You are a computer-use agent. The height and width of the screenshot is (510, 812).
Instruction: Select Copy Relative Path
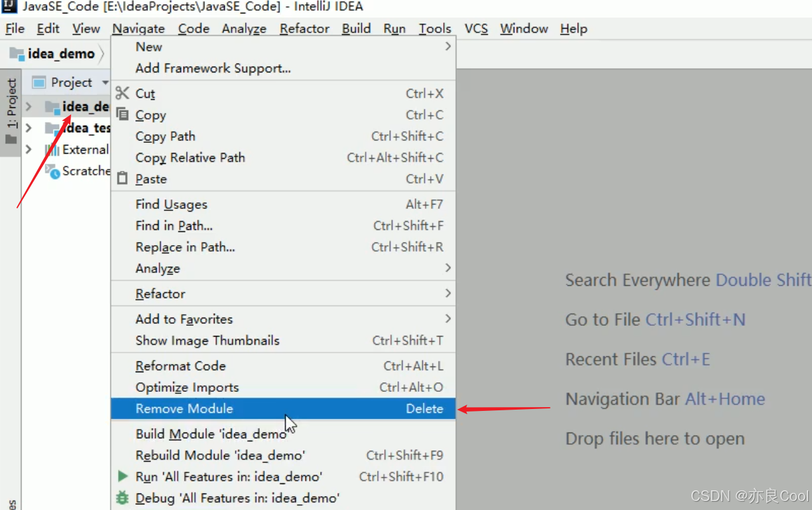click(x=283, y=158)
